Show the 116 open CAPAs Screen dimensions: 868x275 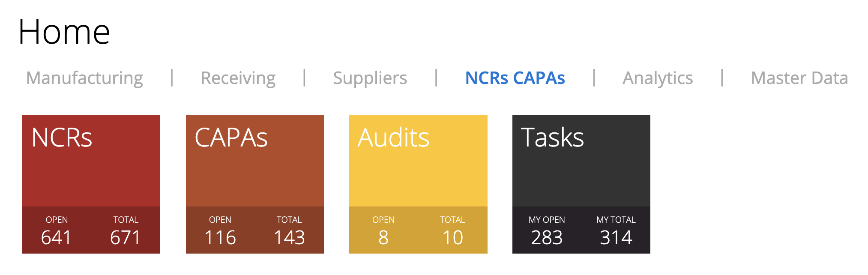220,237
